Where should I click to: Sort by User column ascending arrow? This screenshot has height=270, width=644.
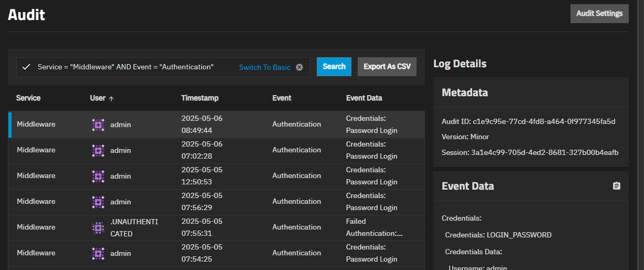click(x=111, y=98)
